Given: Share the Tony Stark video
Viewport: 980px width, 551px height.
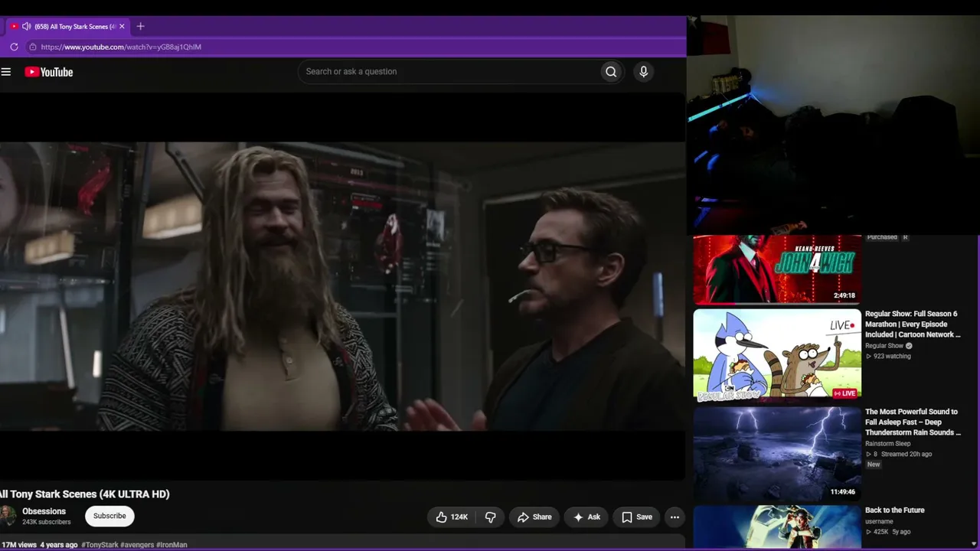Looking at the screenshot, I should click(534, 517).
